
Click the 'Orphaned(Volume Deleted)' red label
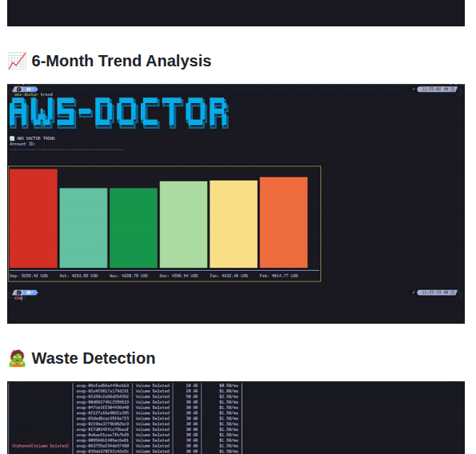(x=40, y=446)
